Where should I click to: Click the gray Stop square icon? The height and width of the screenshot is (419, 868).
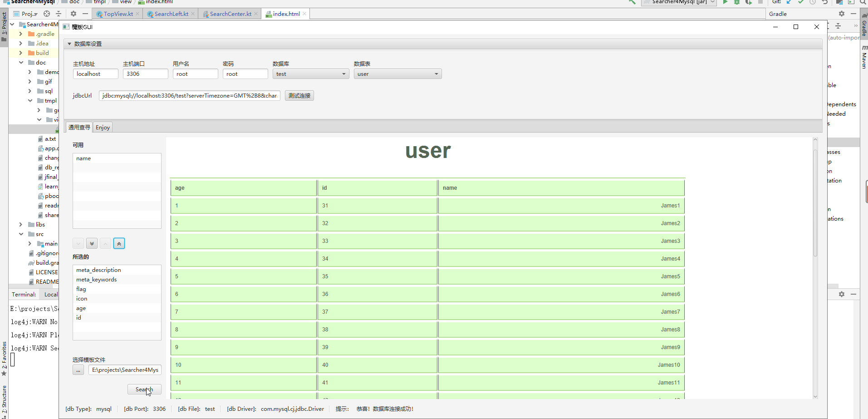click(760, 2)
